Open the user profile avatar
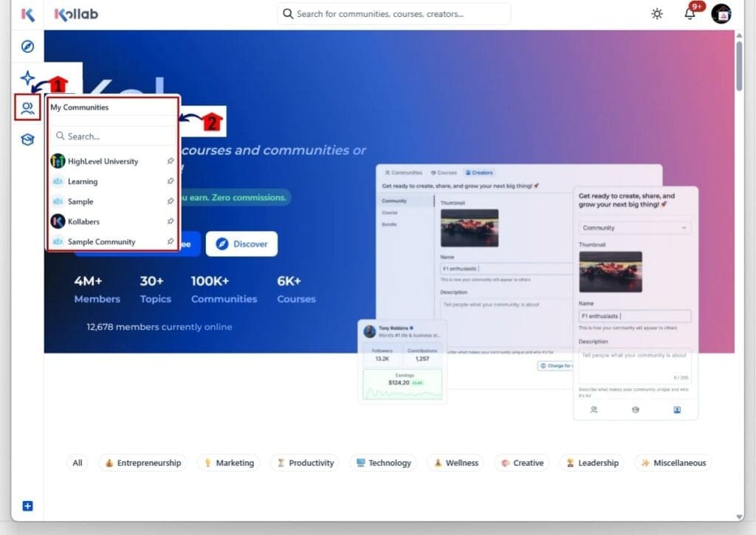This screenshot has width=756, height=535. [721, 14]
